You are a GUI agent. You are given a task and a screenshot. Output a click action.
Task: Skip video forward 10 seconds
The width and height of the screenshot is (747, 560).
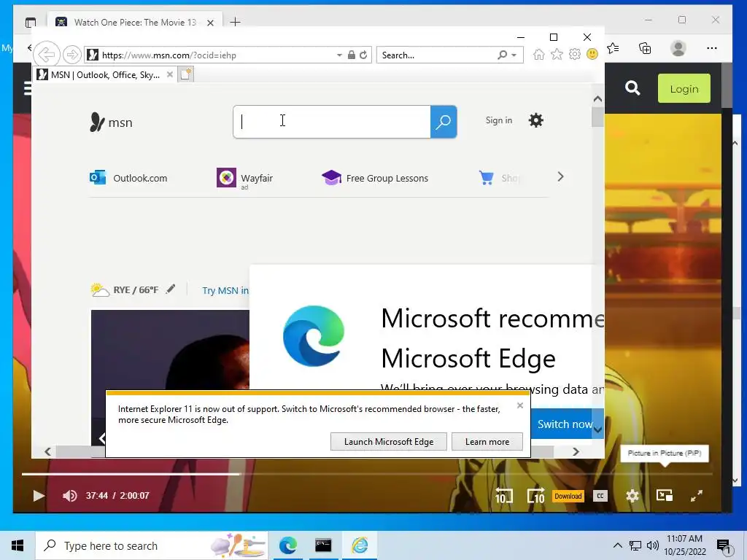536,496
